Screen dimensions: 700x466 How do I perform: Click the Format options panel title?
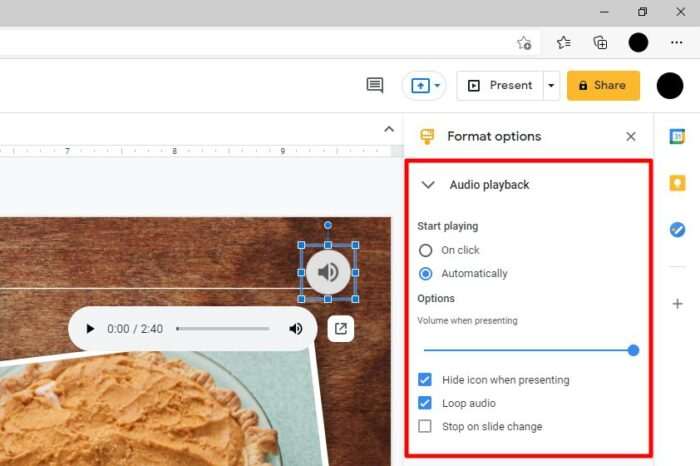click(494, 137)
